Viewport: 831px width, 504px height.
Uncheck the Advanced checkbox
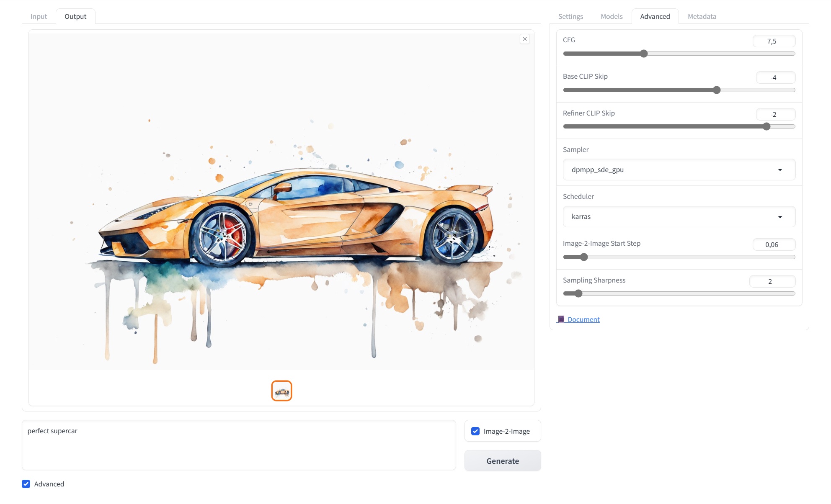coord(26,484)
